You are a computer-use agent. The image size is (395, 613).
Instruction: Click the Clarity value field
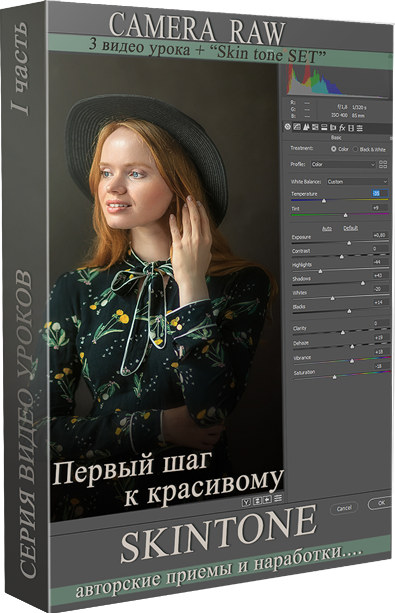tap(381, 323)
